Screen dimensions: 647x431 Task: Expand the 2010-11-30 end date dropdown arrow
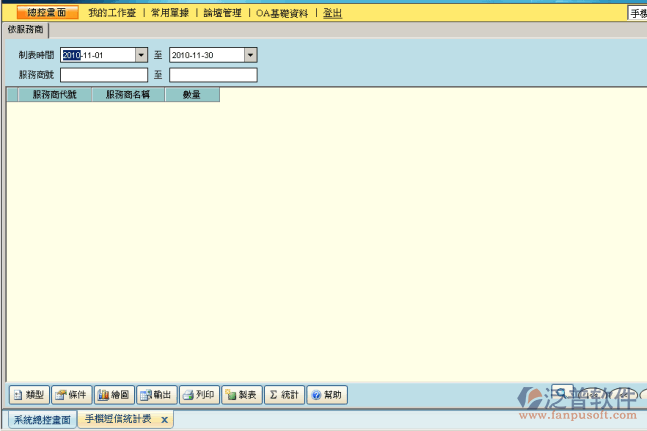(x=250, y=55)
